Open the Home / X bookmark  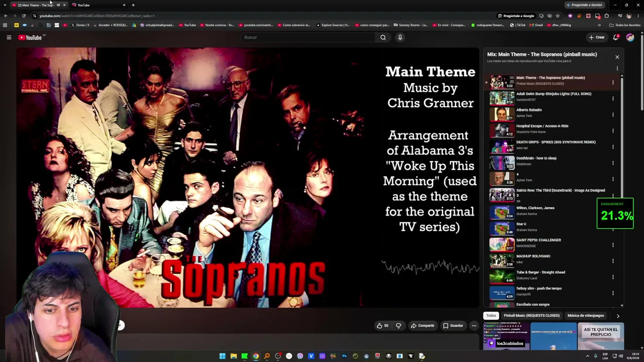80,25
